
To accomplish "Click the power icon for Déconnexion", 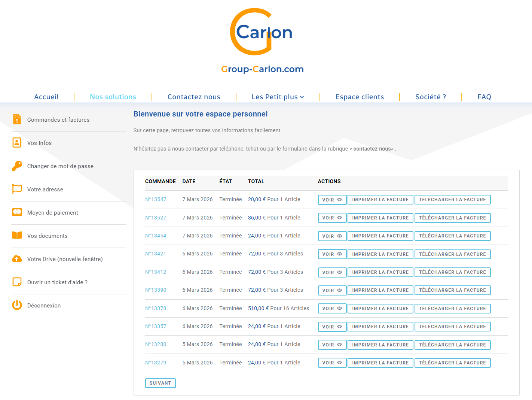I will click(17, 305).
